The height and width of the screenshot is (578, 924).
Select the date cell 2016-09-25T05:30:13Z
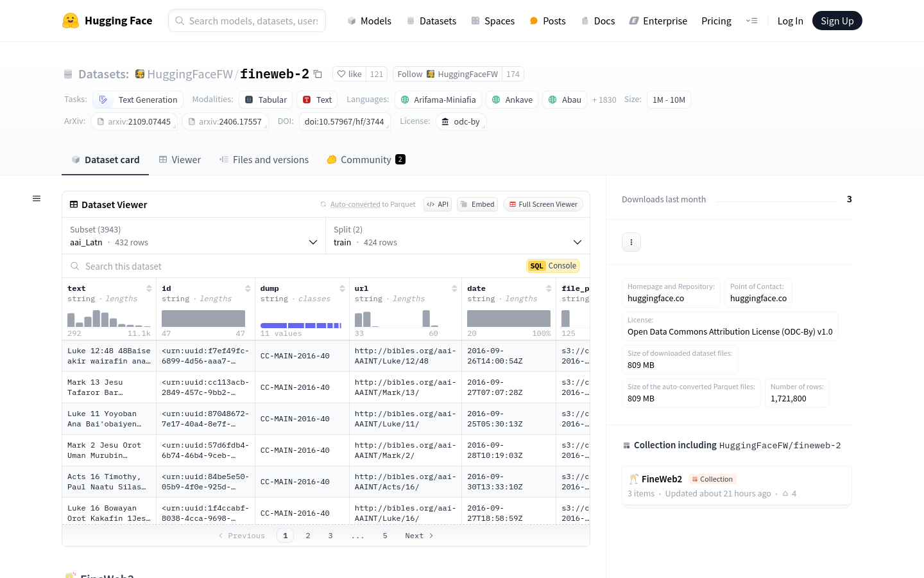508,419
